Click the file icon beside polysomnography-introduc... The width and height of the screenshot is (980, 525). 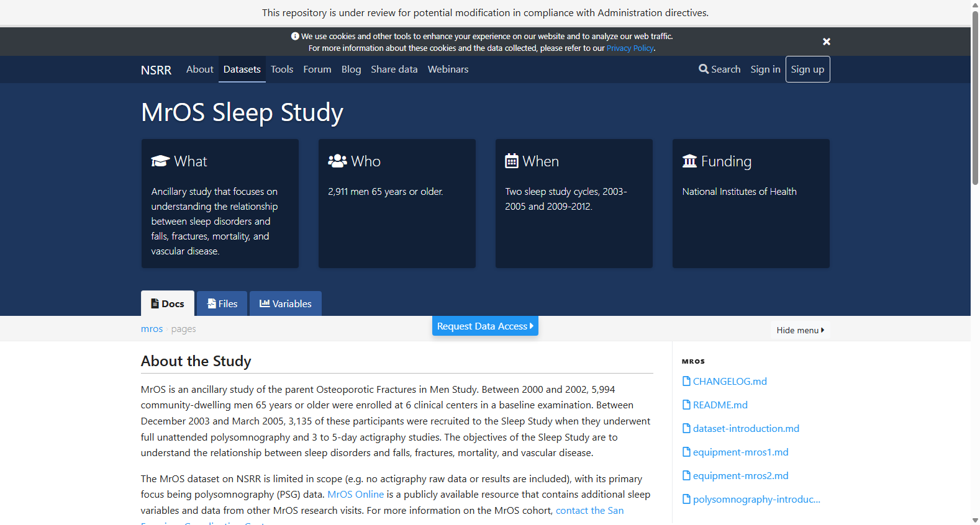[x=686, y=499]
